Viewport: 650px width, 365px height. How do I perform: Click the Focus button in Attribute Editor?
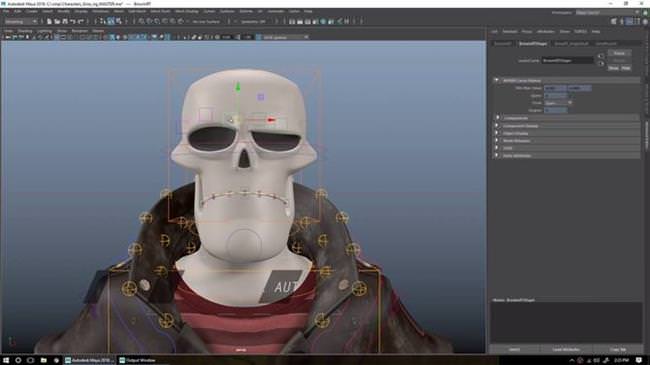pyautogui.click(x=619, y=53)
